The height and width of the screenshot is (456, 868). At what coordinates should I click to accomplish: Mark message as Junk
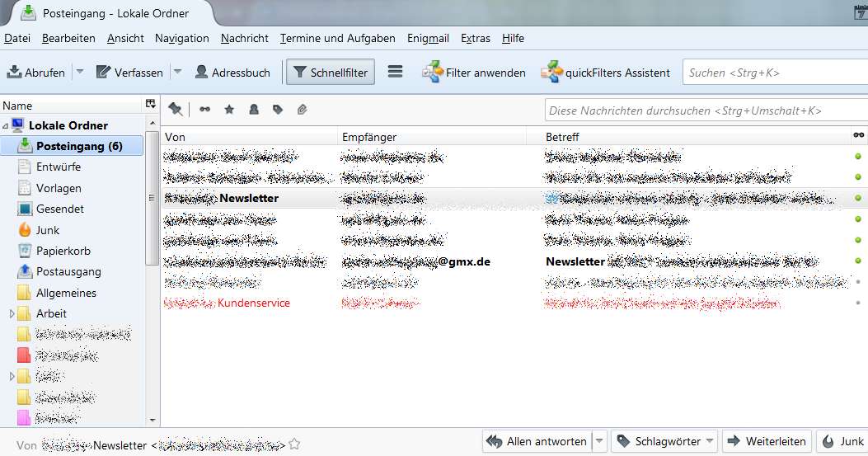tap(842, 442)
